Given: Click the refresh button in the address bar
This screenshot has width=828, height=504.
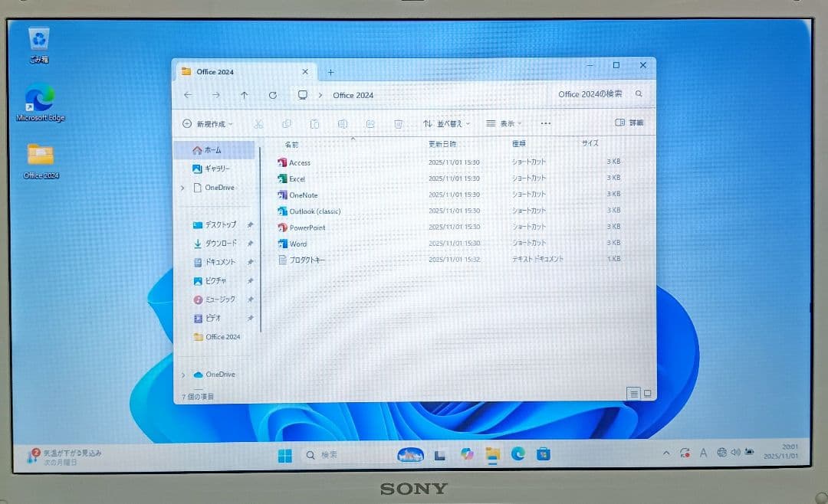Looking at the screenshot, I should [x=273, y=95].
